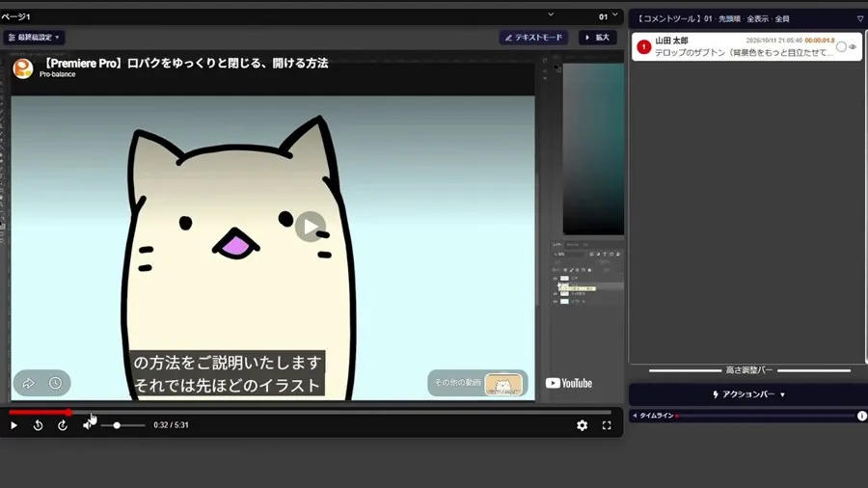Viewport: 868px width, 488px height.
Task: Click the 高さ調整バー handle
Action: point(749,370)
